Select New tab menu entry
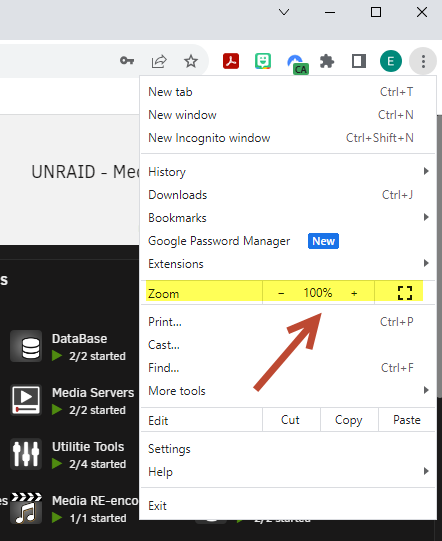The height and width of the screenshot is (541, 442). pyautogui.click(x=288, y=92)
